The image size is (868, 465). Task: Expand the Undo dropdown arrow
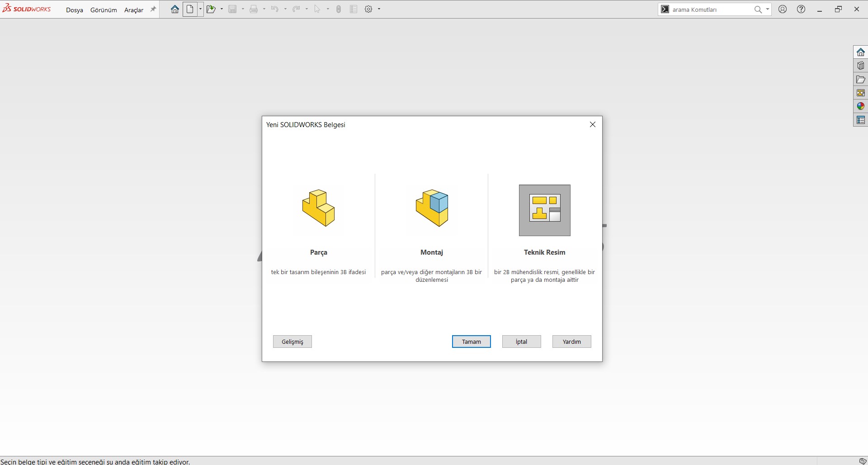pyautogui.click(x=285, y=9)
